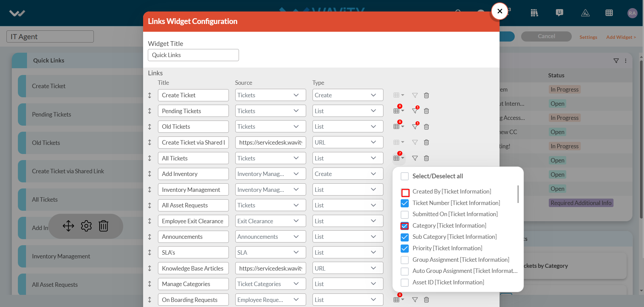This screenshot has width=644, height=307.
Task: Edit the Widget Title input field
Action: click(x=193, y=55)
